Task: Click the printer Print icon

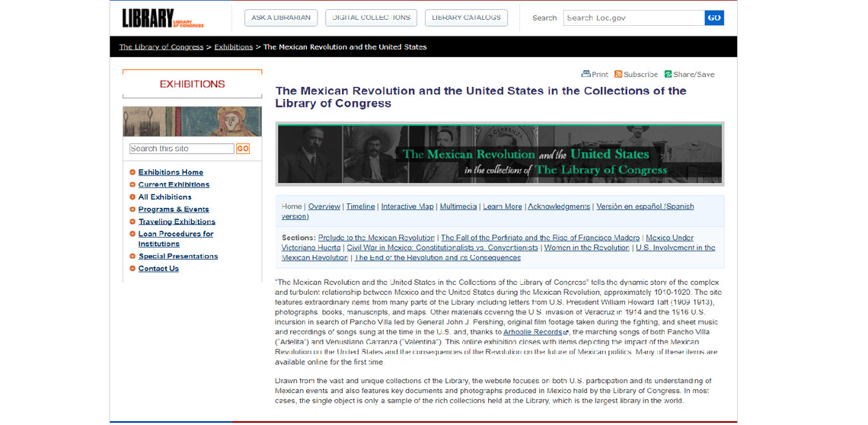Action: (x=586, y=74)
